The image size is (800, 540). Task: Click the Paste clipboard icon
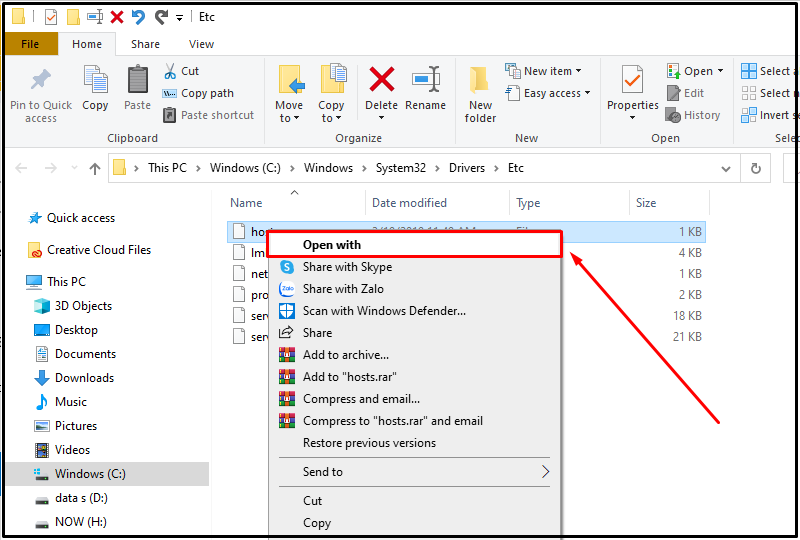(137, 80)
